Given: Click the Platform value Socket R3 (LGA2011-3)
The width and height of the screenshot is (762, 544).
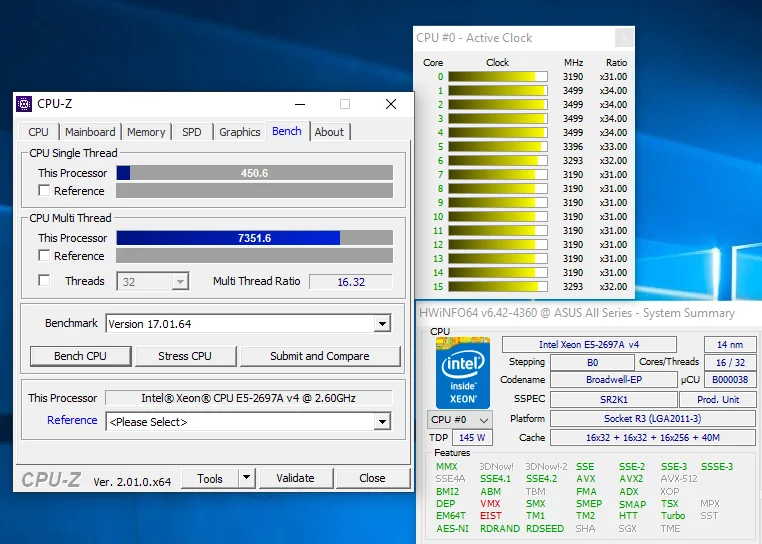Looking at the screenshot, I should tap(653, 419).
